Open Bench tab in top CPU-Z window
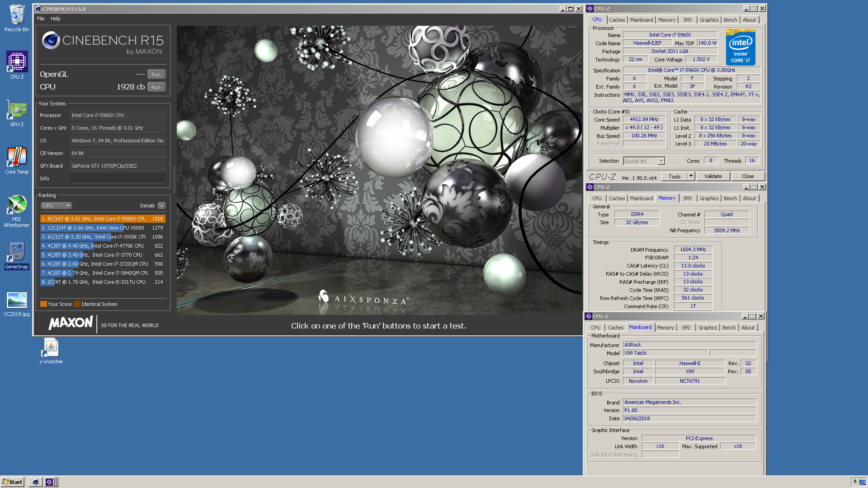 pyautogui.click(x=730, y=20)
